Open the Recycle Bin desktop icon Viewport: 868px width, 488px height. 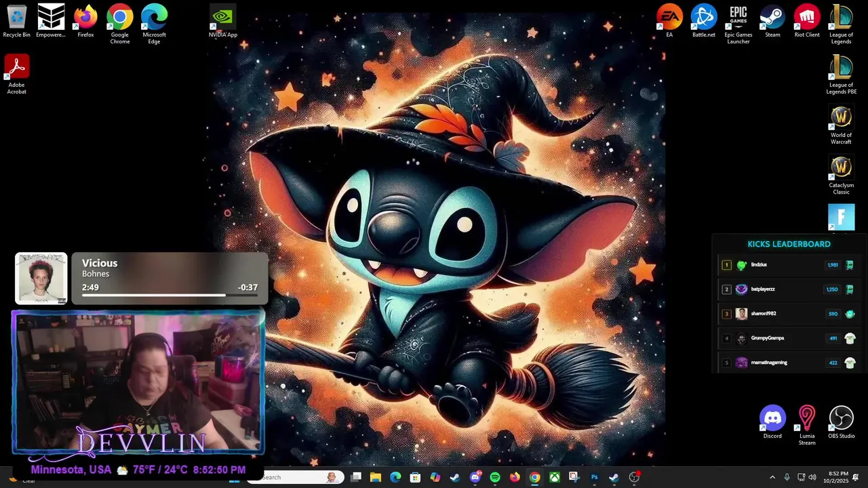(x=16, y=21)
